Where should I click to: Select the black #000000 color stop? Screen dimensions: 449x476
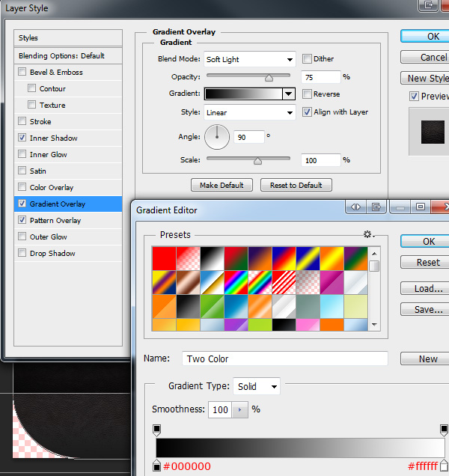click(156, 466)
